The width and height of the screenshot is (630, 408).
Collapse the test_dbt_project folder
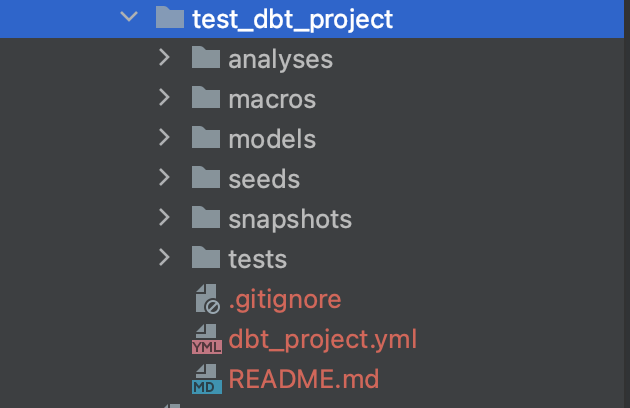pyautogui.click(x=127, y=18)
